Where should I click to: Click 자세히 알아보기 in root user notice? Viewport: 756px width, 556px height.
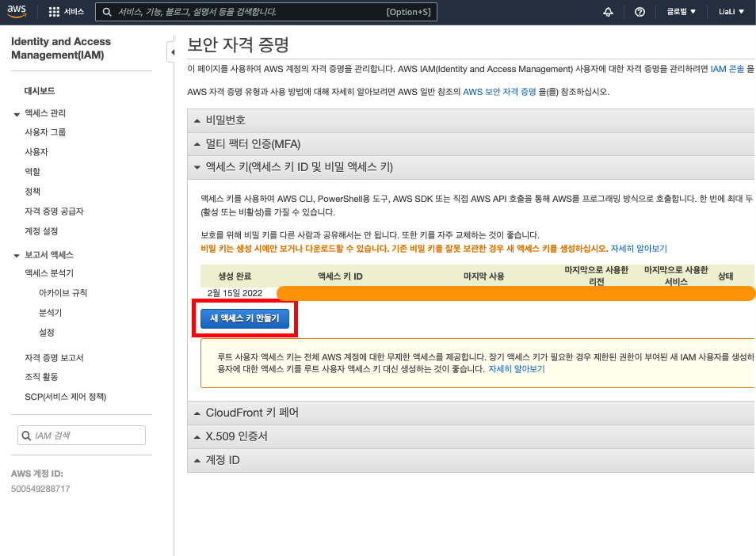(517, 369)
